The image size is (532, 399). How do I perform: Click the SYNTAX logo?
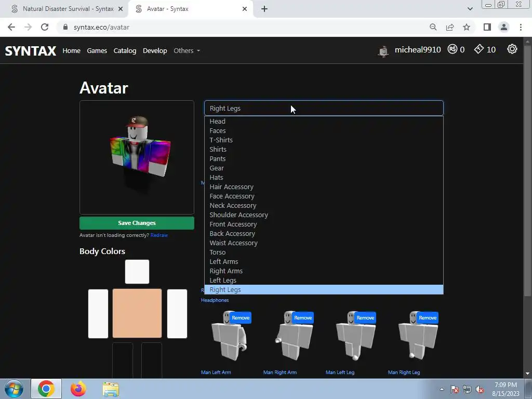(x=31, y=50)
